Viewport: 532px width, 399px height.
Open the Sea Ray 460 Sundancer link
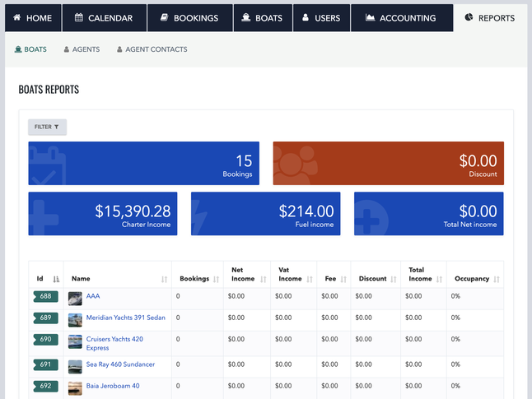(120, 364)
